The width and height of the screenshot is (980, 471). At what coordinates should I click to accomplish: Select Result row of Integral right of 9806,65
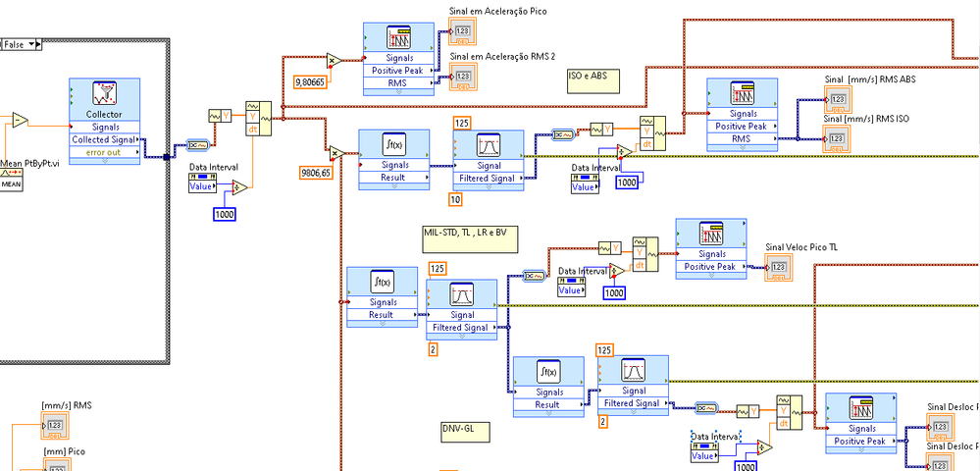coord(393,177)
